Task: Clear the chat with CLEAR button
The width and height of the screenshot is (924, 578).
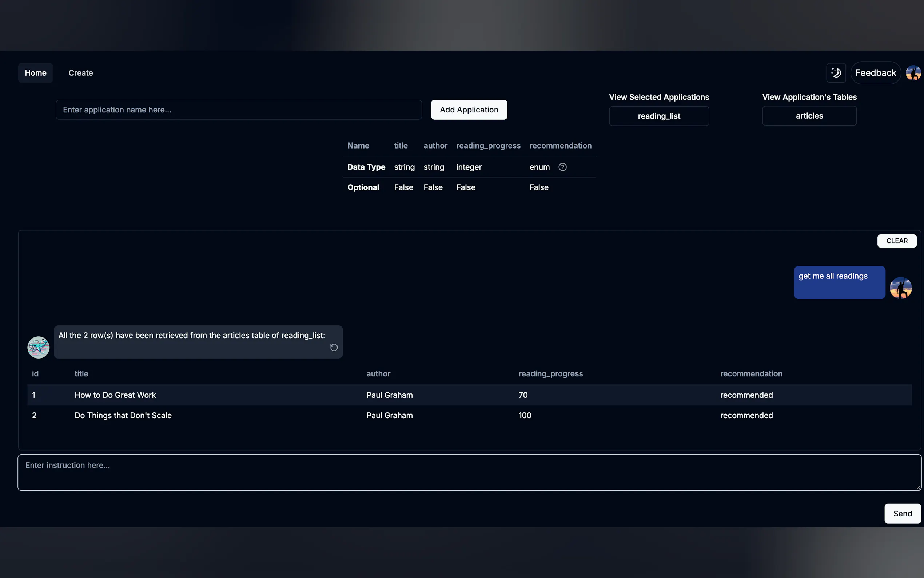Action: pyautogui.click(x=897, y=241)
